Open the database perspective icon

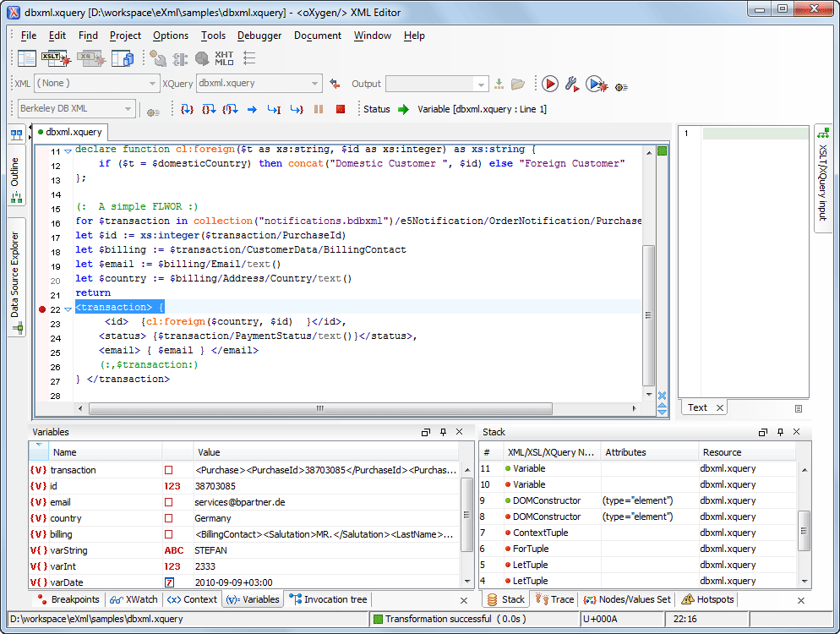click(x=123, y=57)
